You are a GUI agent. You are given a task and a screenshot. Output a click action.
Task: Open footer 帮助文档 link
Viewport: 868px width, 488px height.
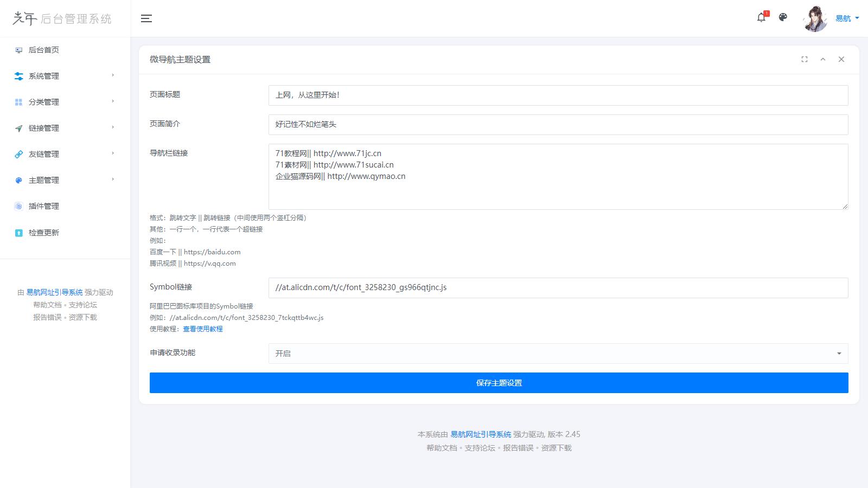point(442,448)
